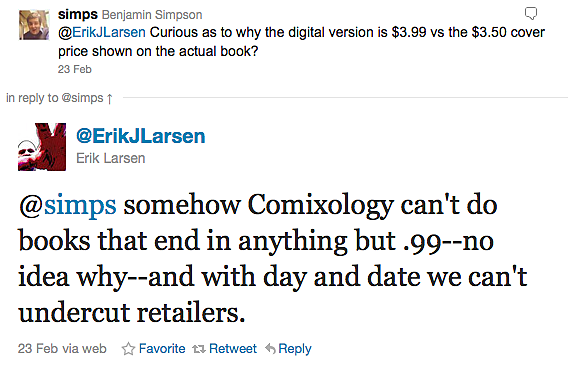Image resolution: width=575 pixels, height=375 pixels.
Task: Click the Comixology reply tweet text
Action: click(x=273, y=258)
